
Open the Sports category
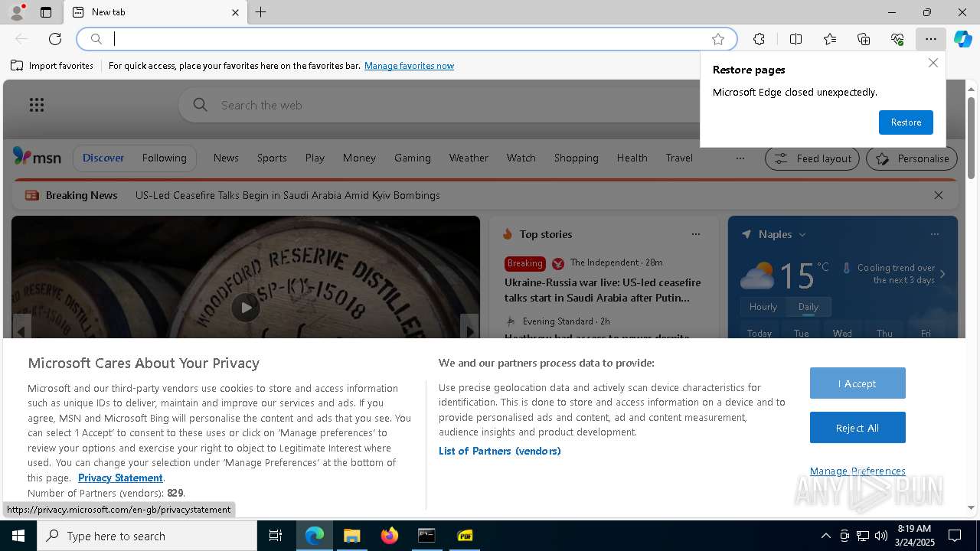click(272, 158)
